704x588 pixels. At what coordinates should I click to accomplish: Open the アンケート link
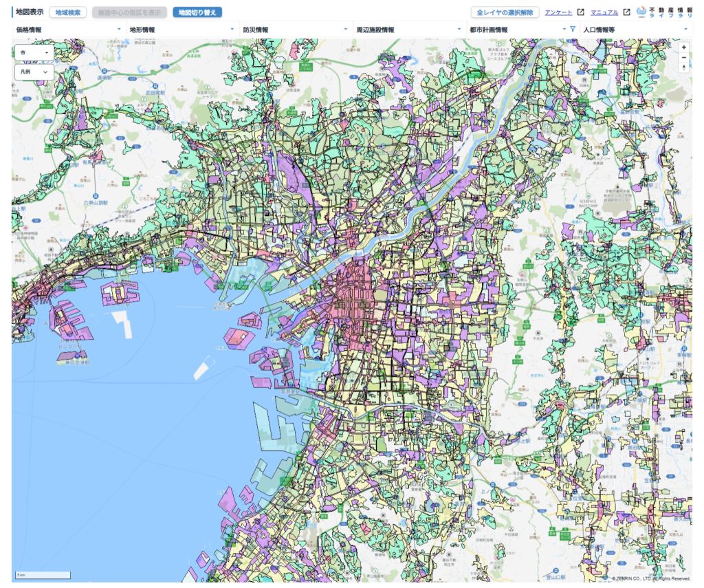(x=558, y=12)
